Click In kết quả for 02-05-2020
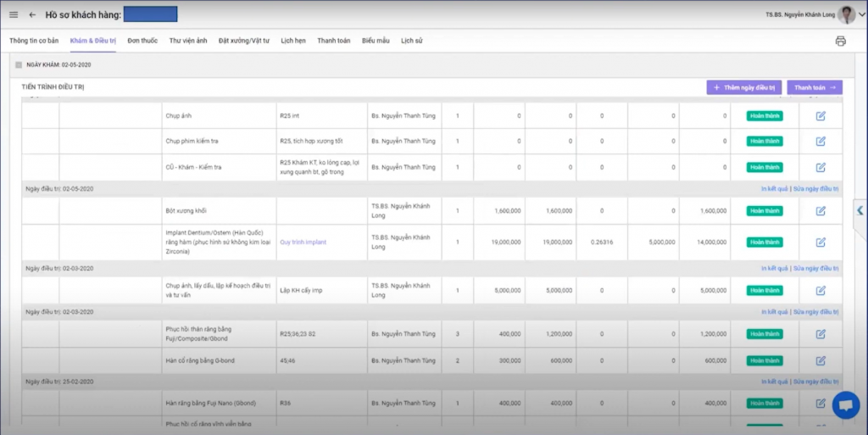 [775, 189]
